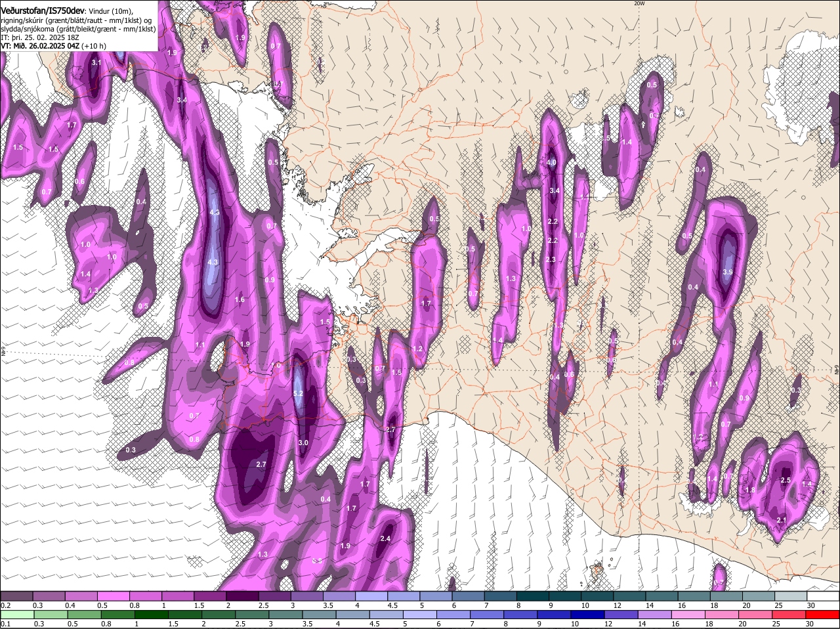Click the 4.0 precipitation value on the map

(x=551, y=162)
